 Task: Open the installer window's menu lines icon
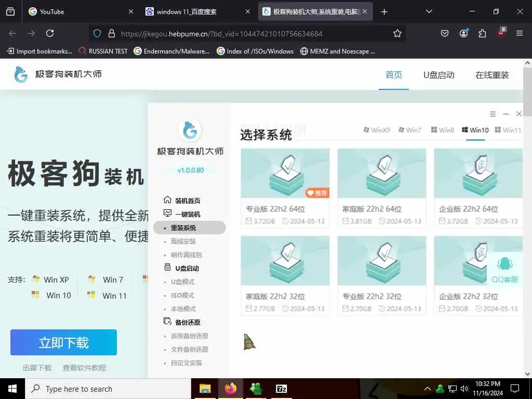click(x=493, y=114)
